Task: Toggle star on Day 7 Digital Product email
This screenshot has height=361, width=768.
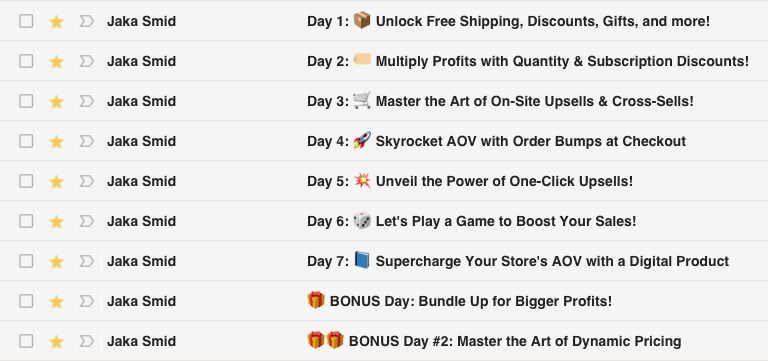Action: pos(57,262)
